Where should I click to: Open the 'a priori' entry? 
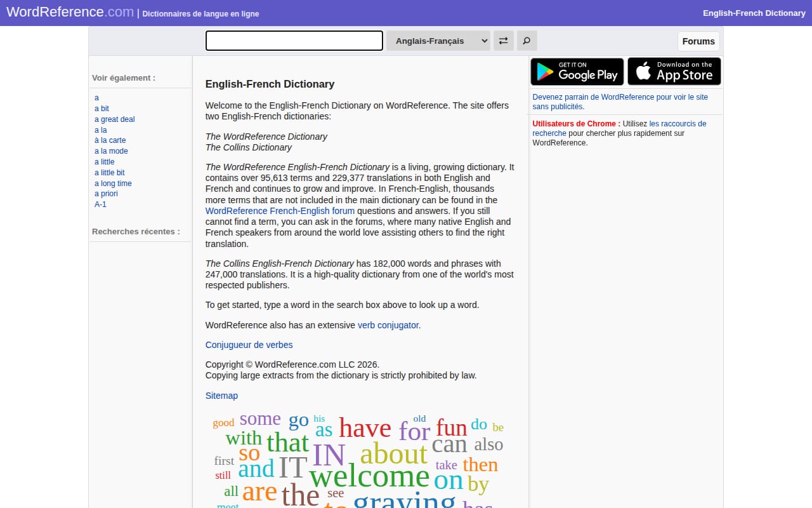[x=106, y=194]
